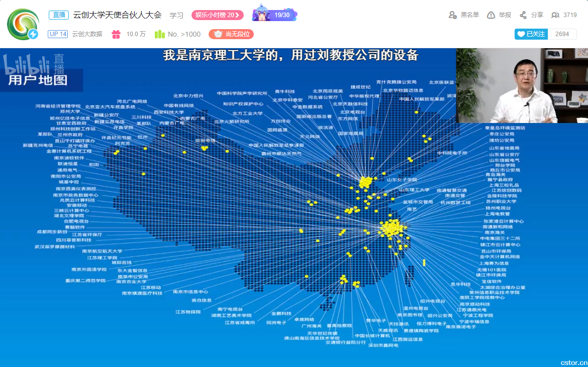Click the 河南省经济管理学校 map label
Screen dimensions: 588x367
tap(58, 106)
